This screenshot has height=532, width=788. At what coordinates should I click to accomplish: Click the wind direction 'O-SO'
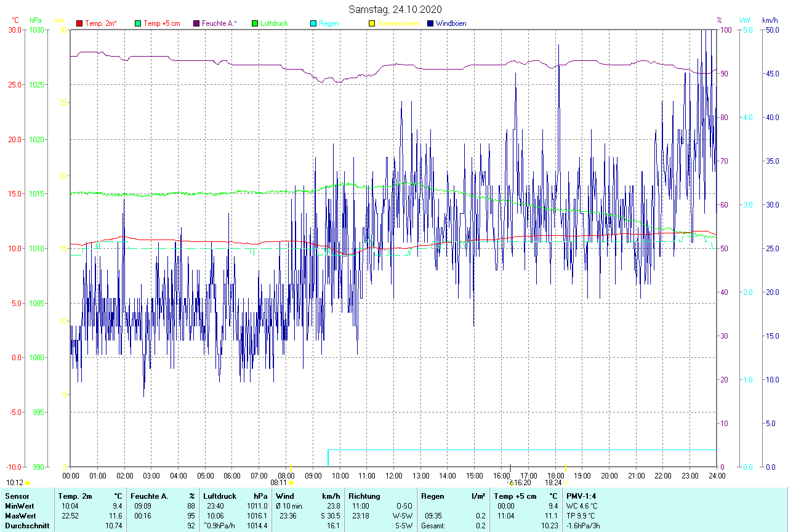[x=404, y=506]
